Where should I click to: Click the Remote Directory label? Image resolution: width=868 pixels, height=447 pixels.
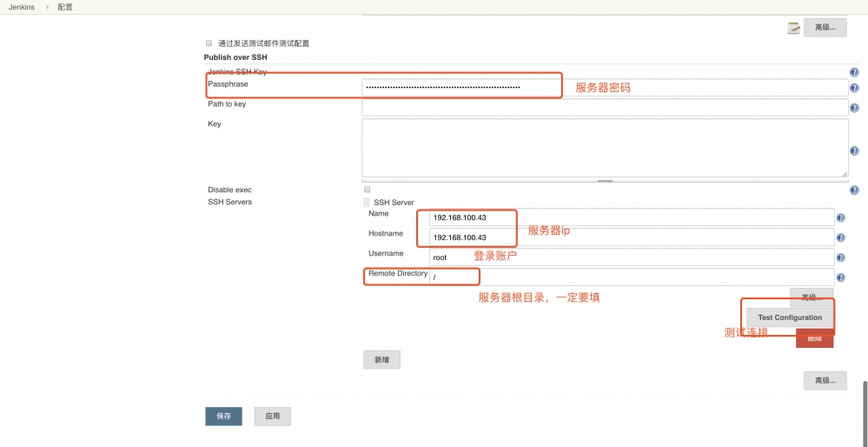pos(398,273)
